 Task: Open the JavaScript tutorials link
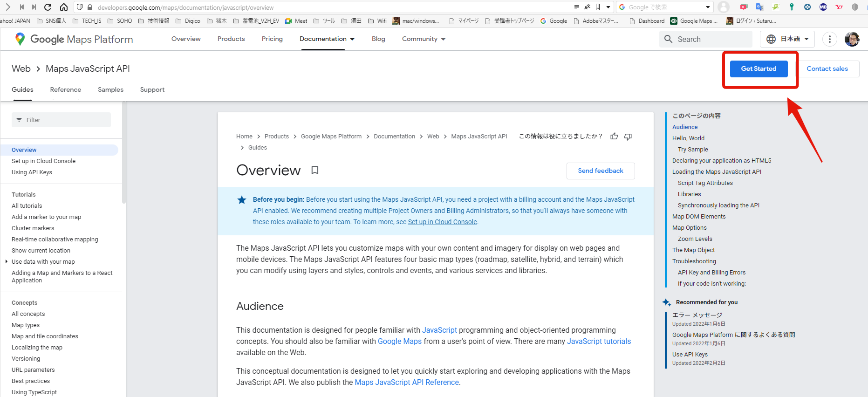click(599, 342)
